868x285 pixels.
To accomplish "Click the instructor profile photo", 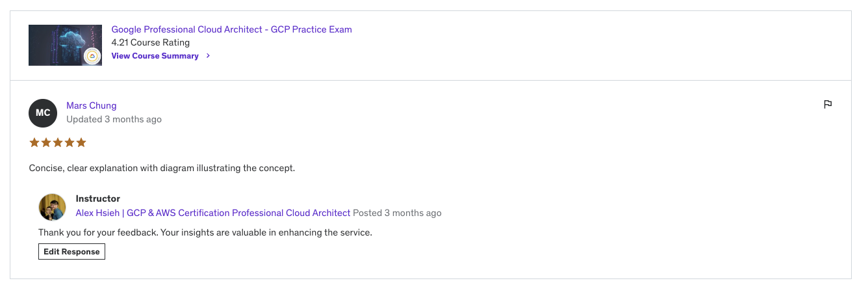I will (x=52, y=208).
